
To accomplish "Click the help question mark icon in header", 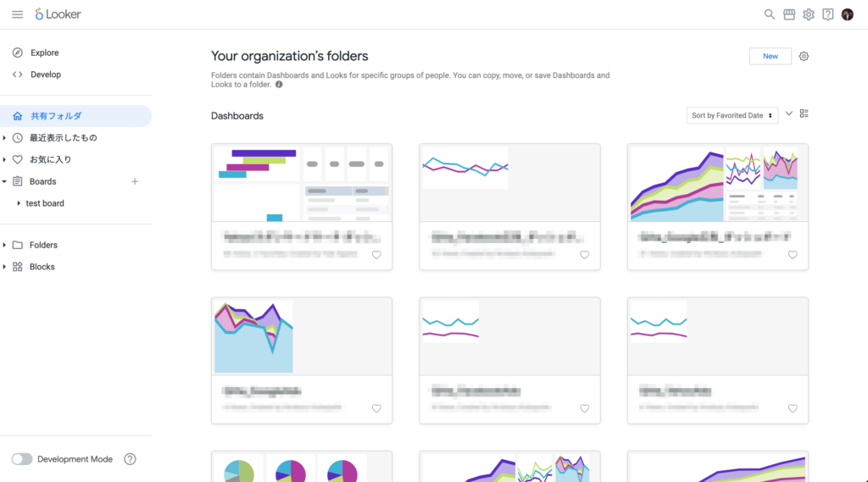I will 828,14.
